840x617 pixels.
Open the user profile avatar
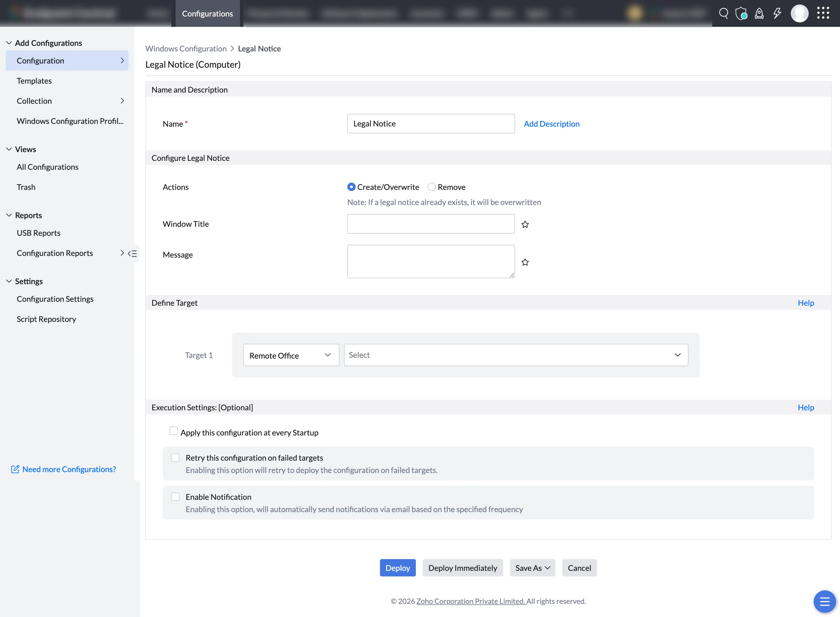pos(799,13)
